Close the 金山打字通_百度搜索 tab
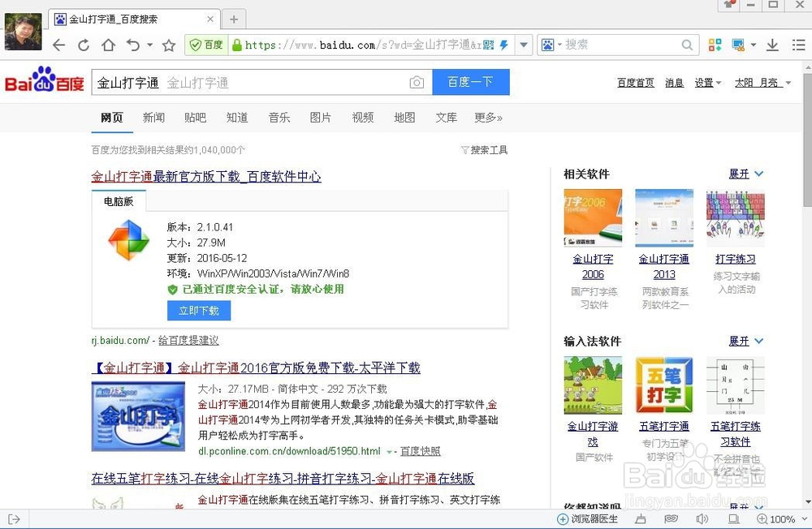 (x=210, y=19)
